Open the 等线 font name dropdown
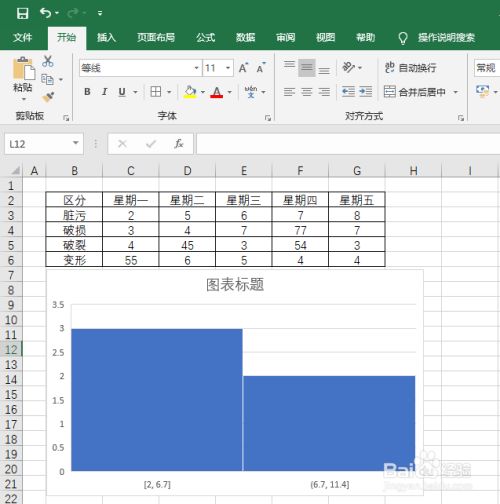Screen dimensions: 500x504 tap(197, 68)
